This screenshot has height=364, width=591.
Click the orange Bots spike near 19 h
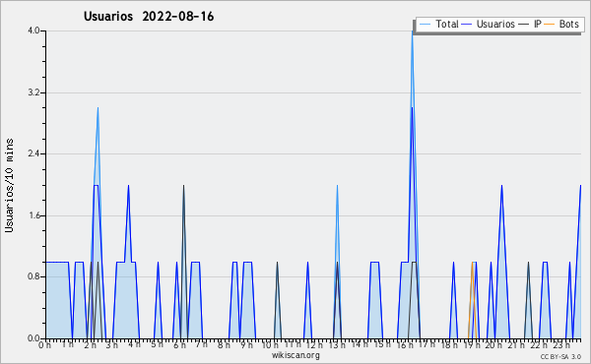472,264
